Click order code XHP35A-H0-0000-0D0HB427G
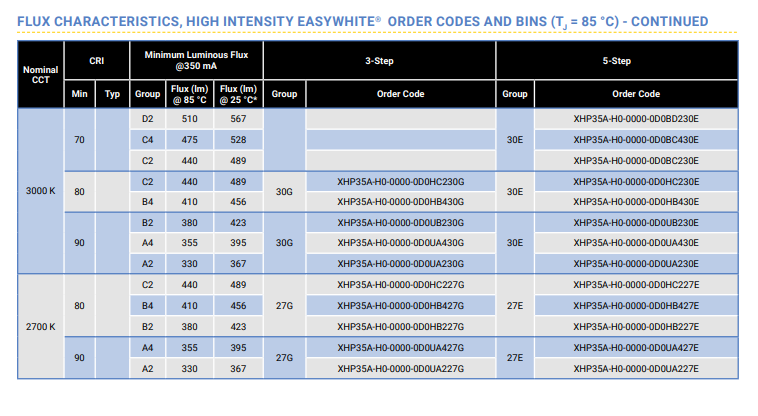758x416 pixels. coord(401,306)
